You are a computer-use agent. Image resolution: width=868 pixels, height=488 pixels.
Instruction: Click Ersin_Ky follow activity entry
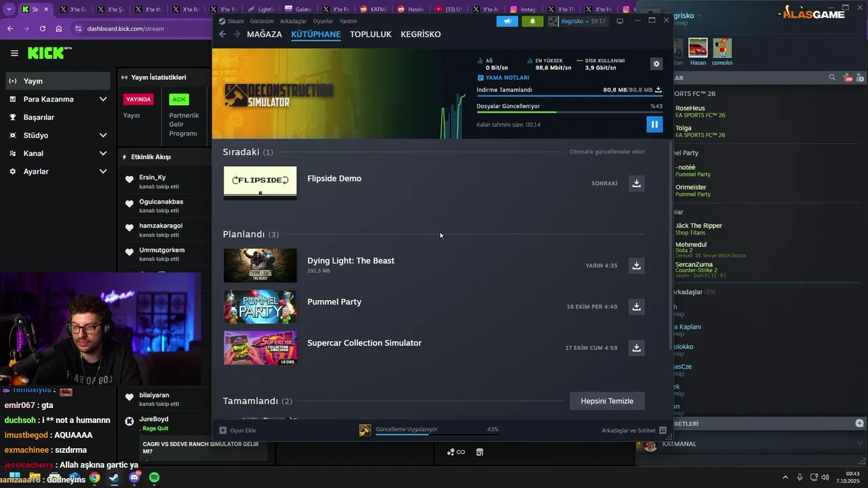165,181
